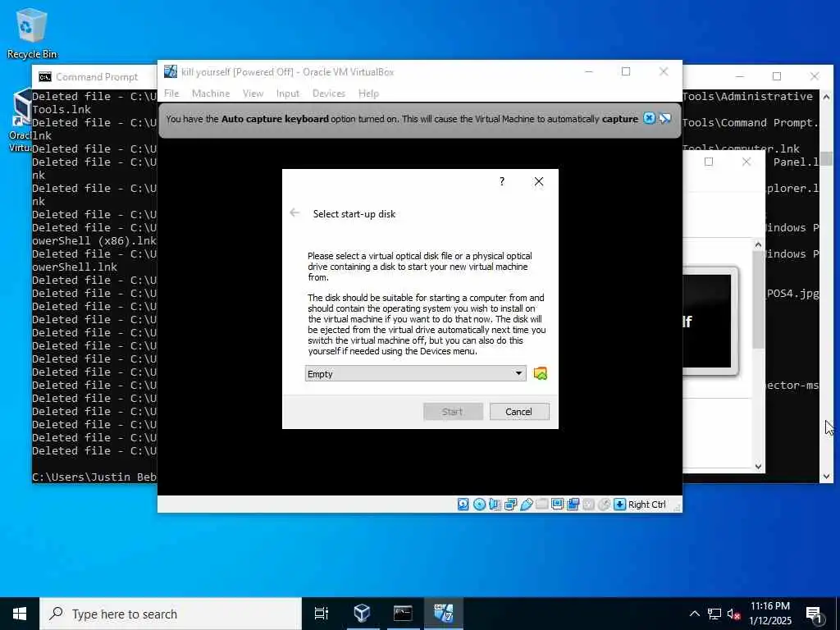The height and width of the screenshot is (630, 840).
Task: Click the hard disk activity icon in status bar
Action: point(463,504)
